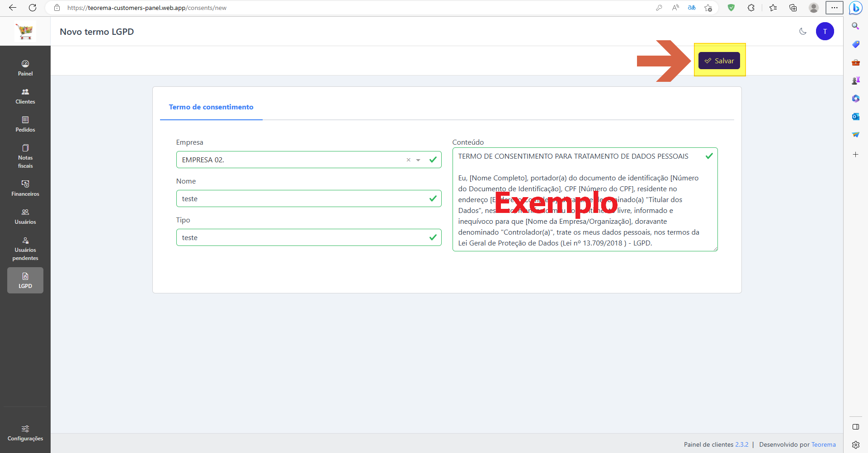
Task: Open password manager key icon
Action: [659, 8]
